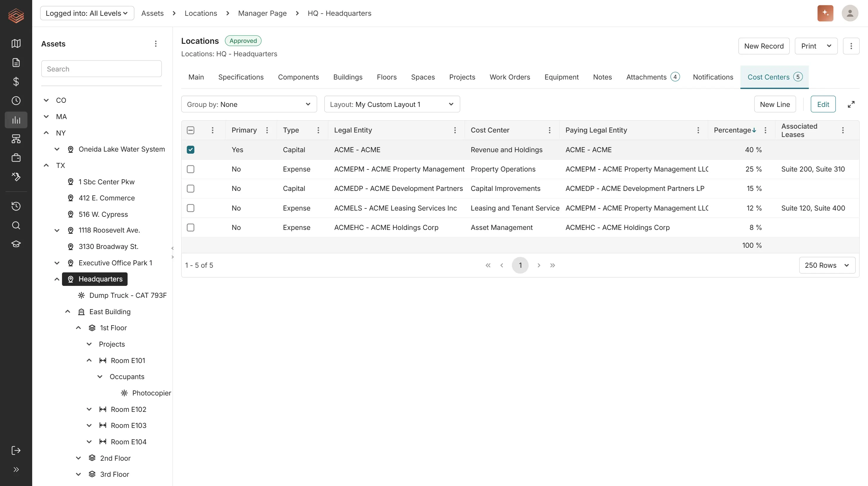This screenshot has width=868, height=486.
Task: Open the briefcase icon in sidebar
Action: (16, 158)
